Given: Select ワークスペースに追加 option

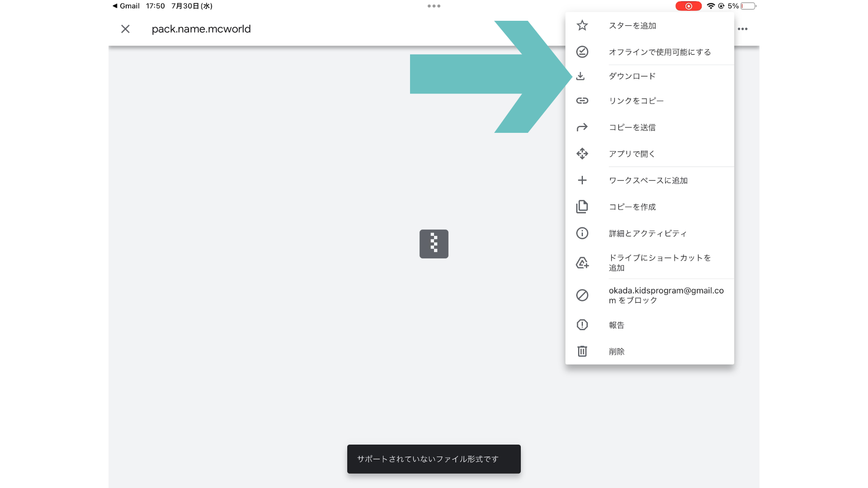Looking at the screenshot, I should click(x=648, y=180).
